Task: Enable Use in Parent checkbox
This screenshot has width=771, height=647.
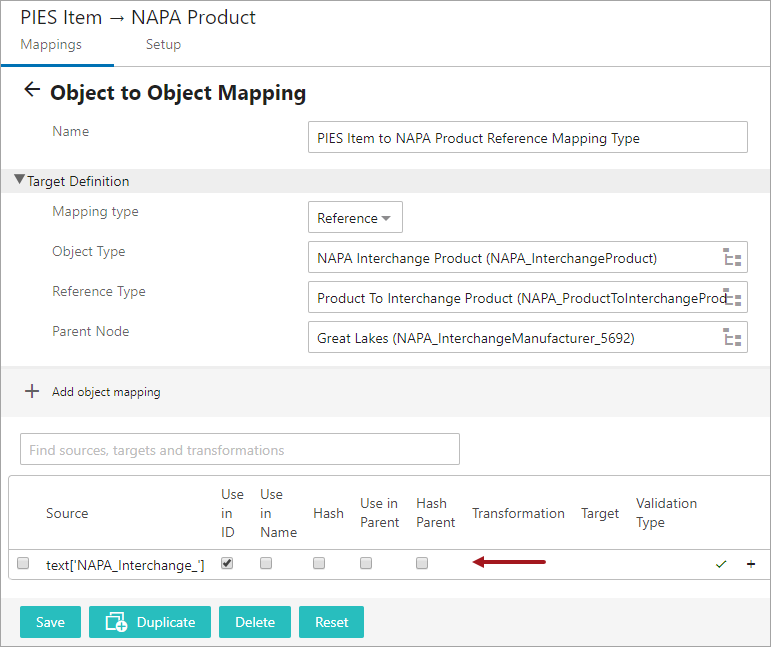Action: [x=366, y=563]
